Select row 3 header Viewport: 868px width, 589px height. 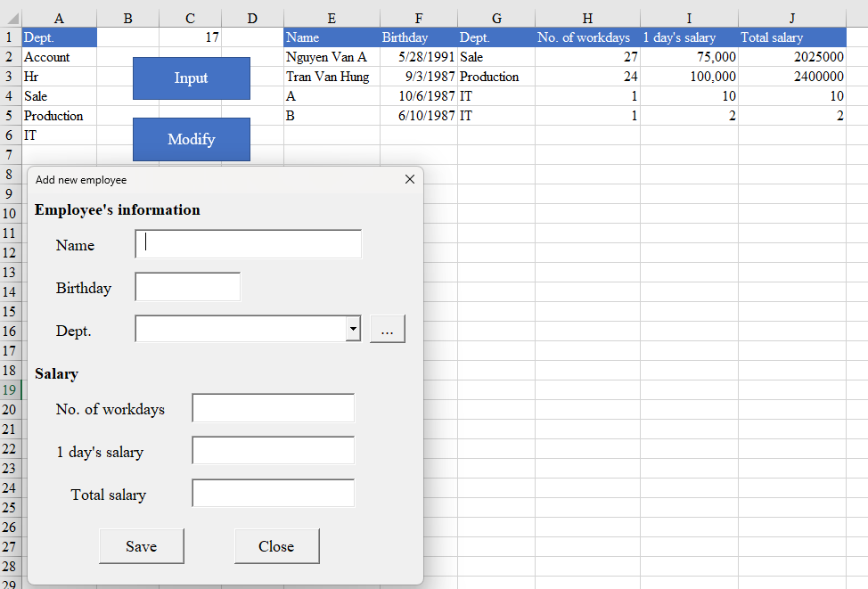(10, 77)
